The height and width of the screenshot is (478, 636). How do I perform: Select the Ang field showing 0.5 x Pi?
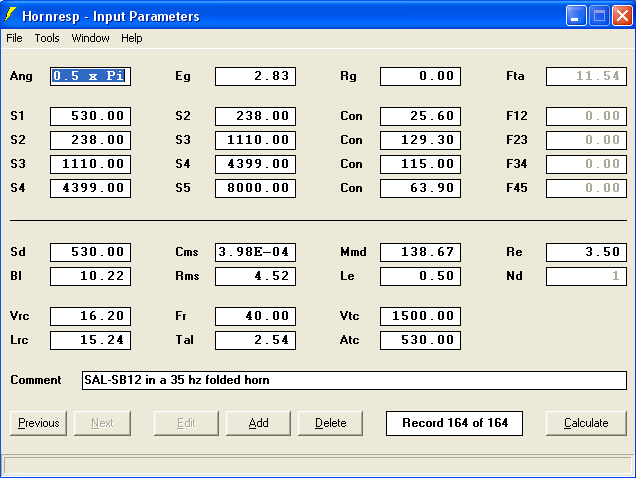point(90,76)
